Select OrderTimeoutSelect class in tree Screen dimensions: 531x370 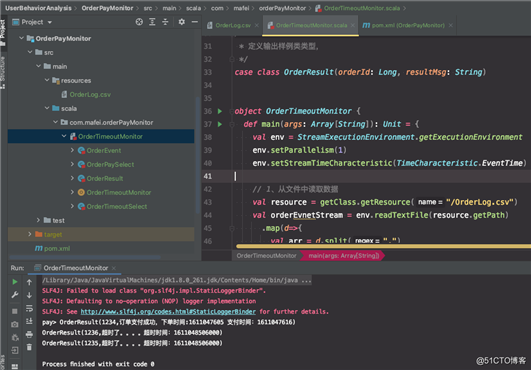(x=116, y=206)
